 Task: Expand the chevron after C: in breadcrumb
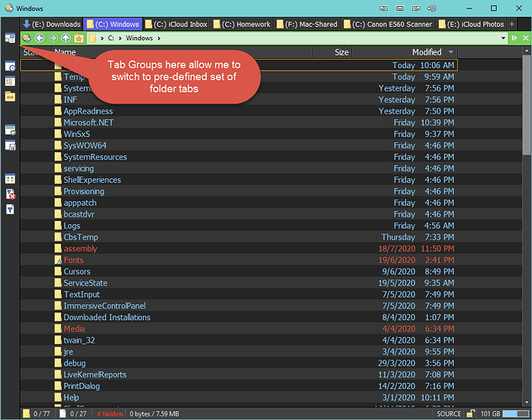pos(120,39)
